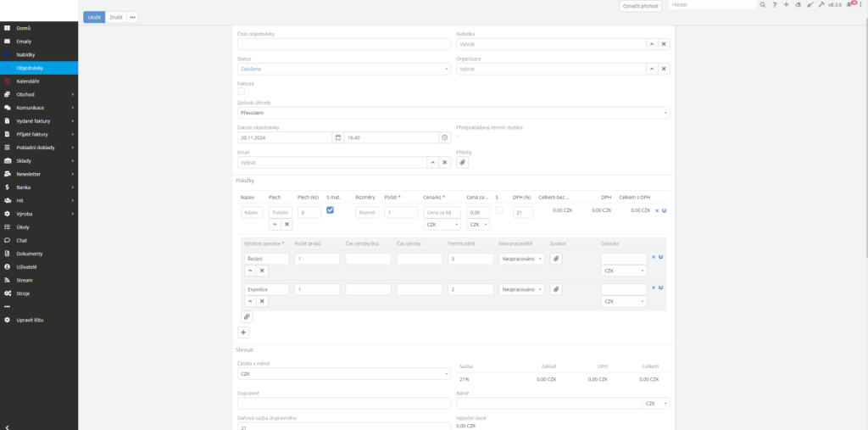The height and width of the screenshot is (430, 868).
Task: Click the Číslo objednávky input field
Action: (x=343, y=44)
